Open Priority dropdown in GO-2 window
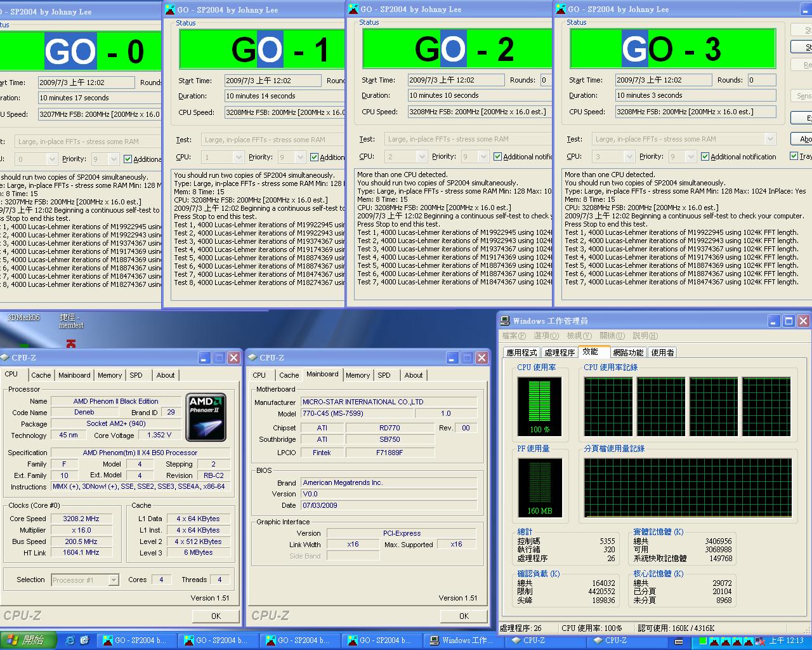The image size is (812, 650). click(x=483, y=157)
